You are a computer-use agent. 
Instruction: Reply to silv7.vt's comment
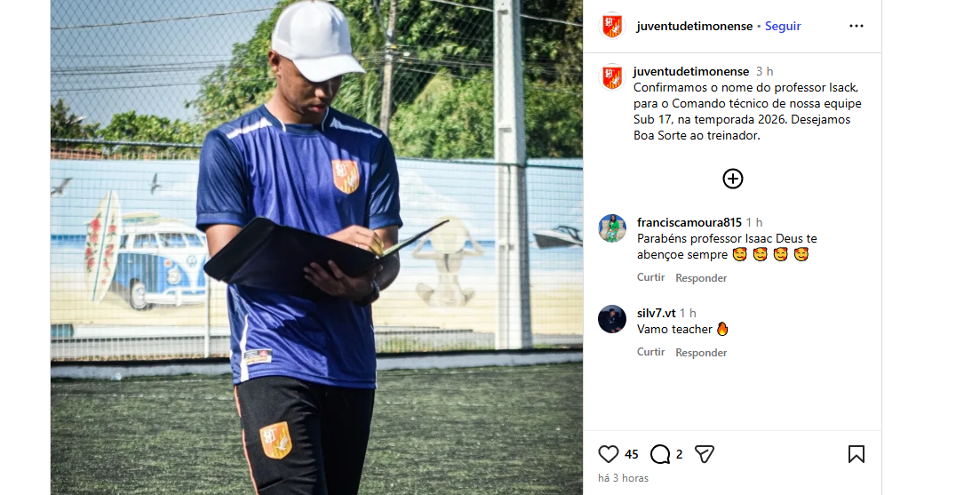701,353
